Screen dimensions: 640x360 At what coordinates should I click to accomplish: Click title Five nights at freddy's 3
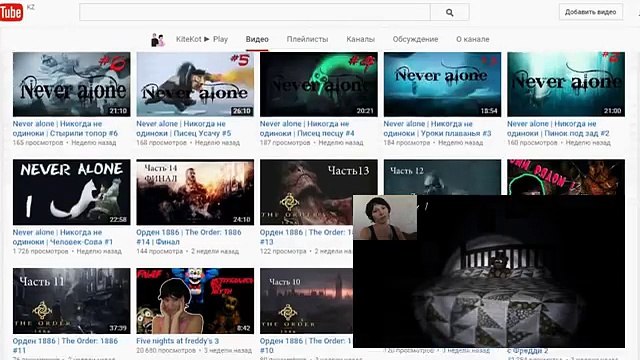177,341
